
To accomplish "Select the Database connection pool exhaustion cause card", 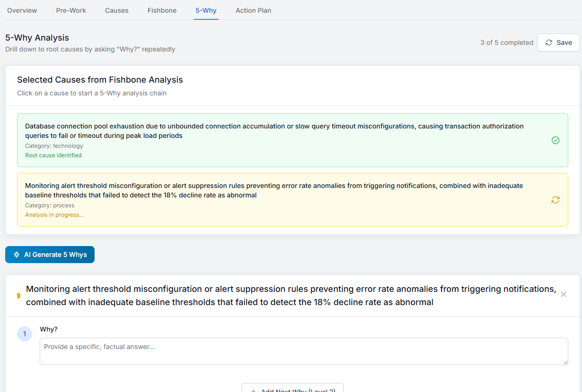I will coord(292,140).
